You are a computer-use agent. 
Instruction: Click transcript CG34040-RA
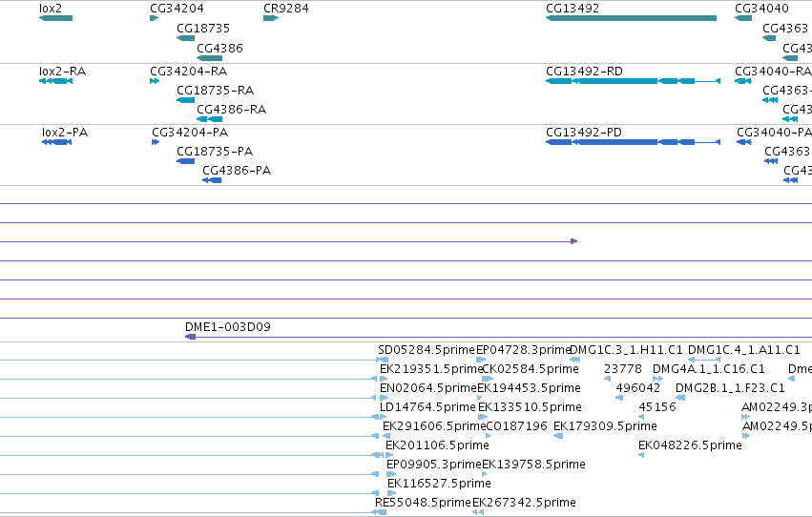pos(742,81)
